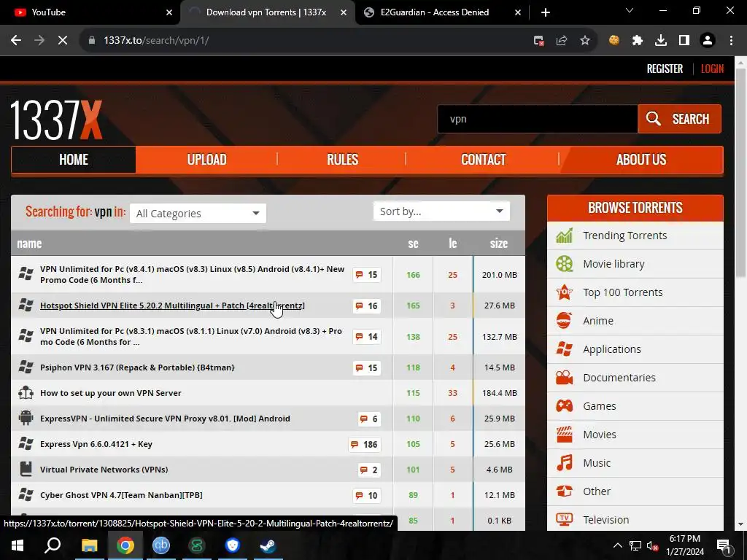Go back to previous page
This screenshot has width=747, height=560.
click(16, 41)
